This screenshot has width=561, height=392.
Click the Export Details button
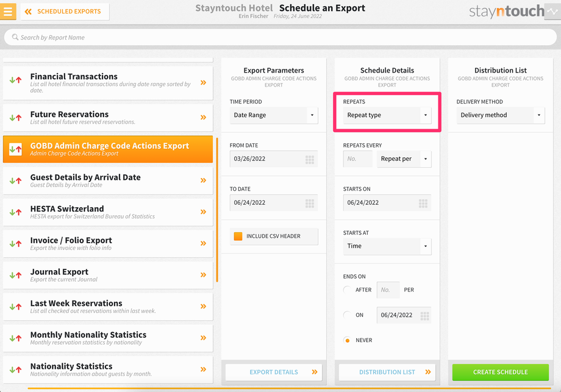click(x=274, y=372)
